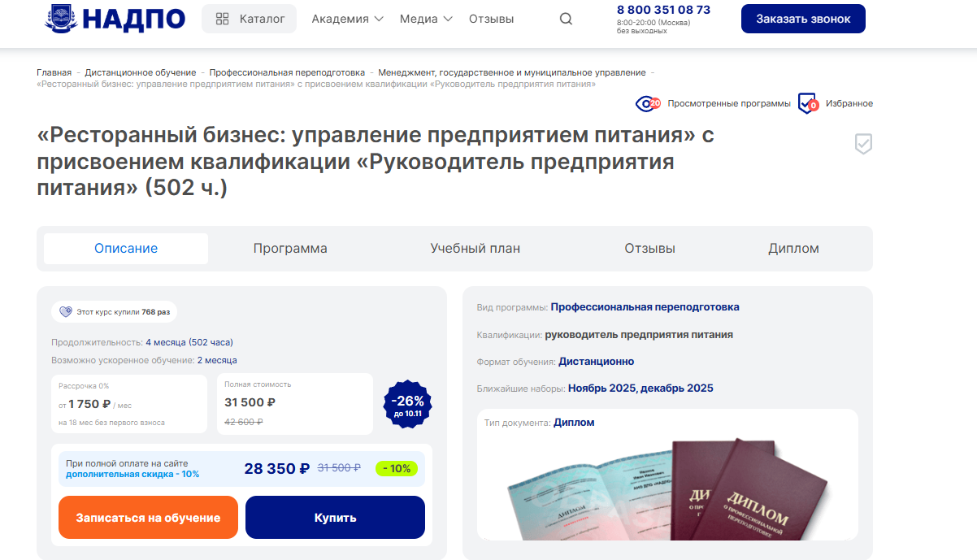Switch to the Программа tab

pyautogui.click(x=290, y=249)
